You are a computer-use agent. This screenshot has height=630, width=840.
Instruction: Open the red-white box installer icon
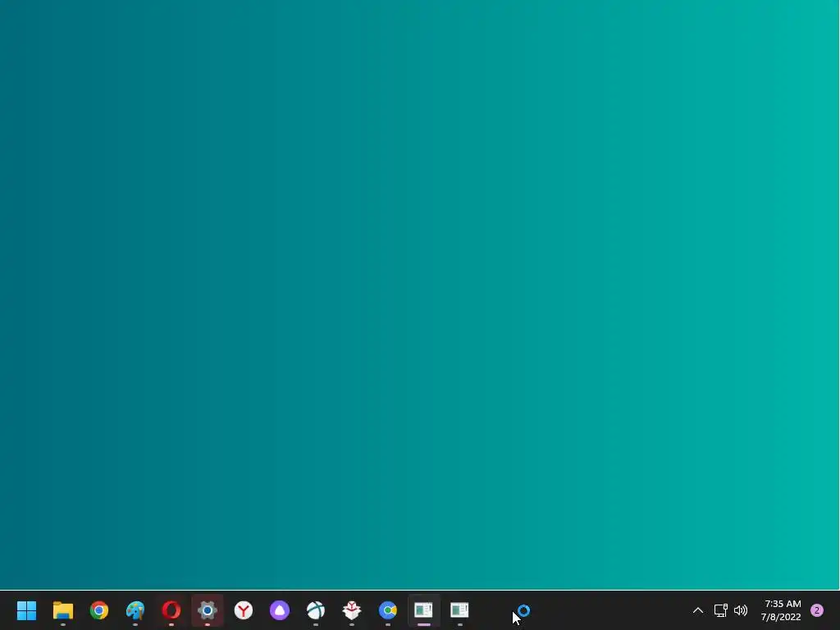coord(352,610)
